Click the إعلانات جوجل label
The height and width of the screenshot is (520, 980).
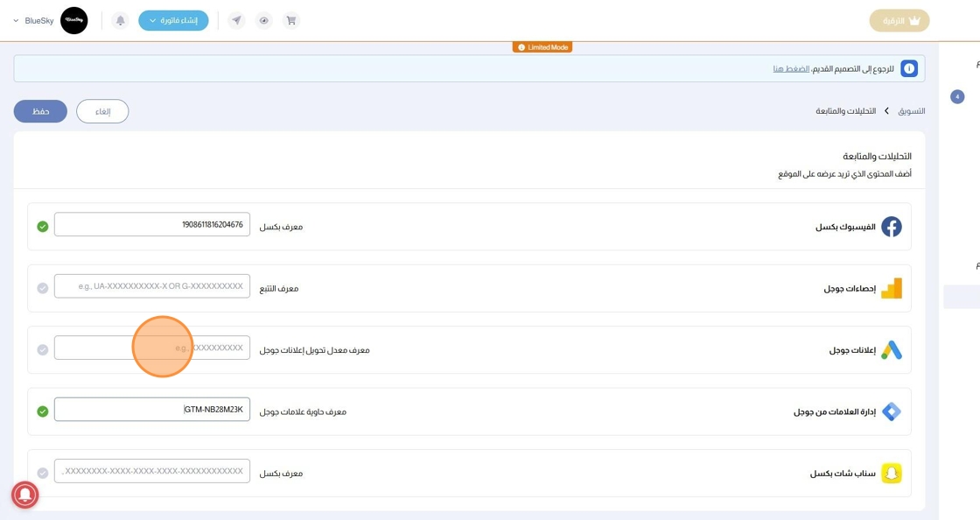pos(852,351)
